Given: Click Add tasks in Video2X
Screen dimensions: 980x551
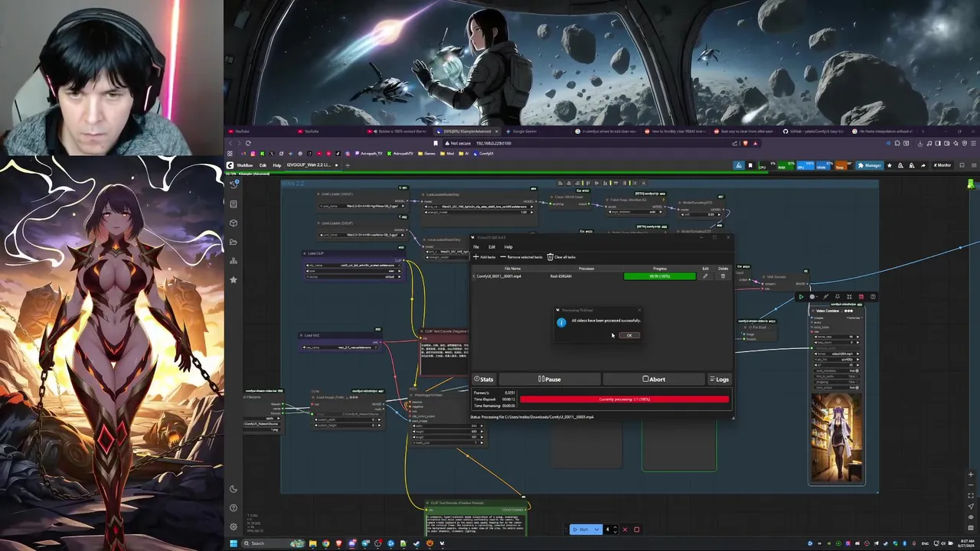Looking at the screenshot, I should pos(484,257).
